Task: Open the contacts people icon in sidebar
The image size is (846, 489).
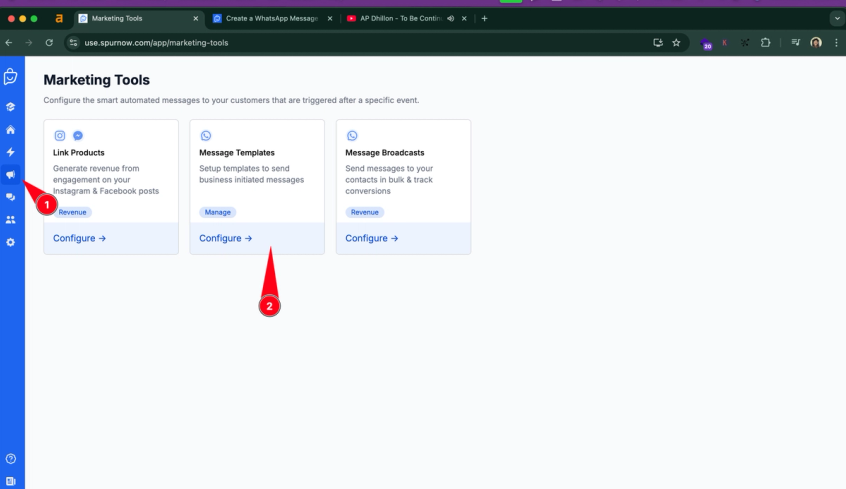Action: tap(10, 220)
